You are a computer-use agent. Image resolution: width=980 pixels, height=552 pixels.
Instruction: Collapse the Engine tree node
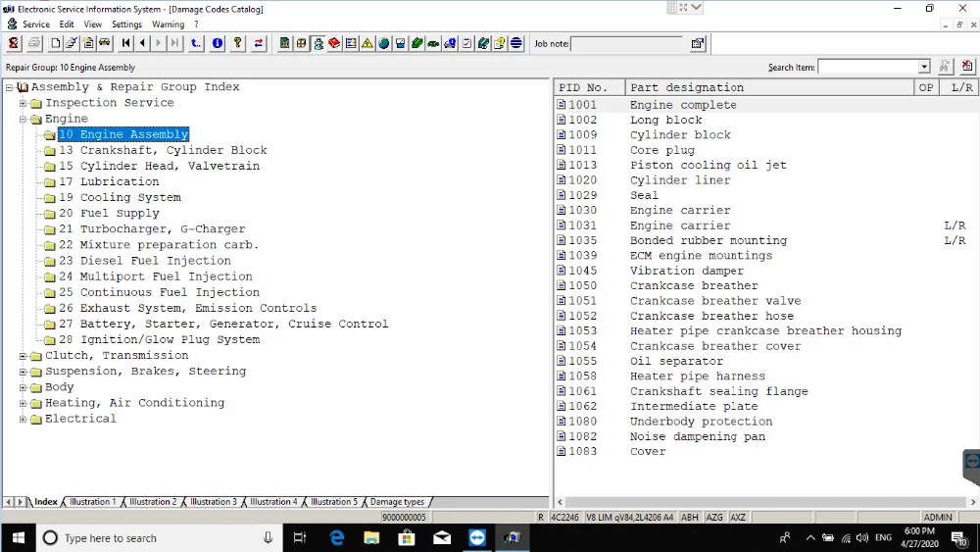[24, 119]
